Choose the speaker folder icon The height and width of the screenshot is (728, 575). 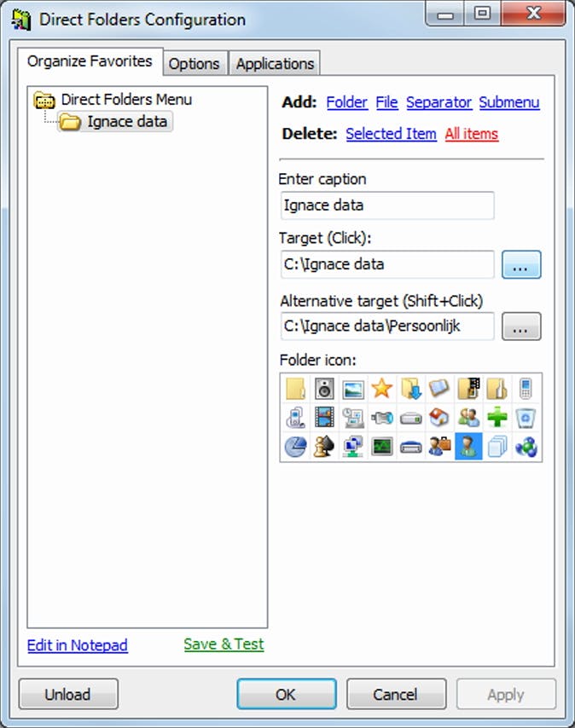tap(324, 389)
